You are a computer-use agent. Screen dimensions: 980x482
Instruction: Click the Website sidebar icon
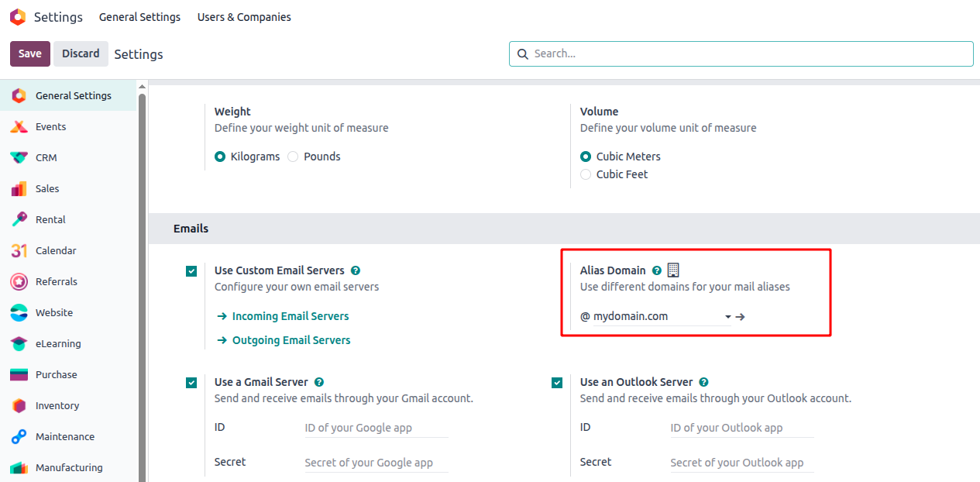[19, 313]
